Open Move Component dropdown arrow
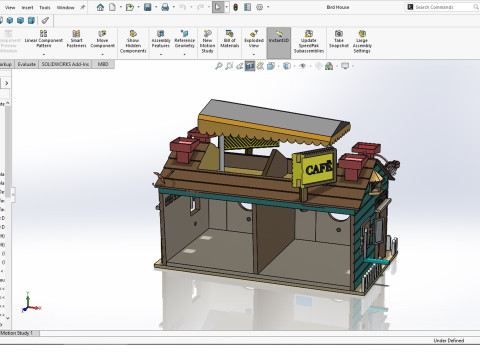 (x=102, y=54)
